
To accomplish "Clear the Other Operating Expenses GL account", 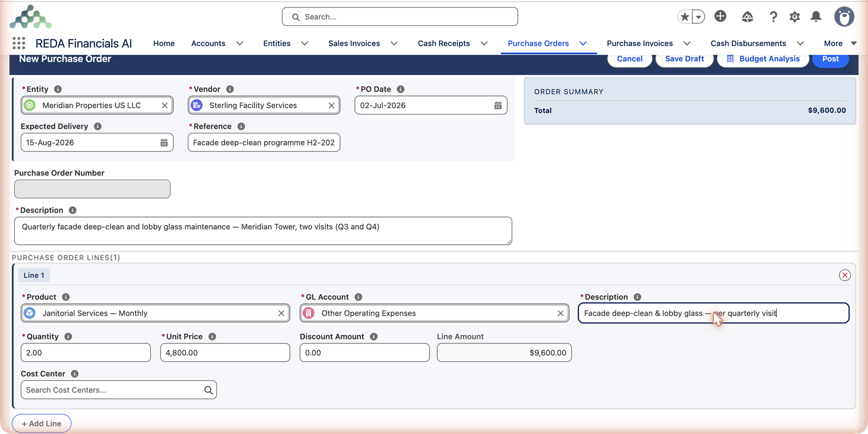I will click(x=560, y=313).
